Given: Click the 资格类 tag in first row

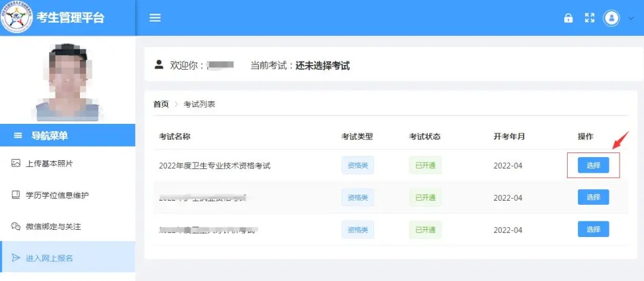Looking at the screenshot, I should [x=358, y=166].
